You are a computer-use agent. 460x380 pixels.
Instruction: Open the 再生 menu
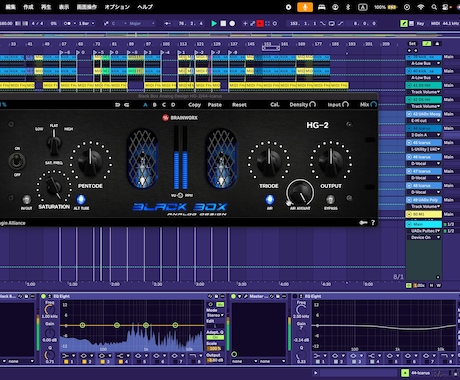(46, 7)
